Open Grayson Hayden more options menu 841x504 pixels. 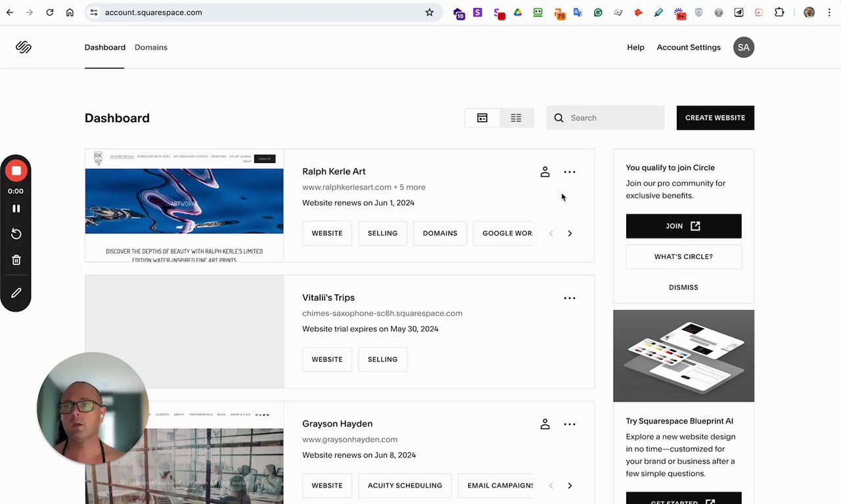[x=570, y=424]
